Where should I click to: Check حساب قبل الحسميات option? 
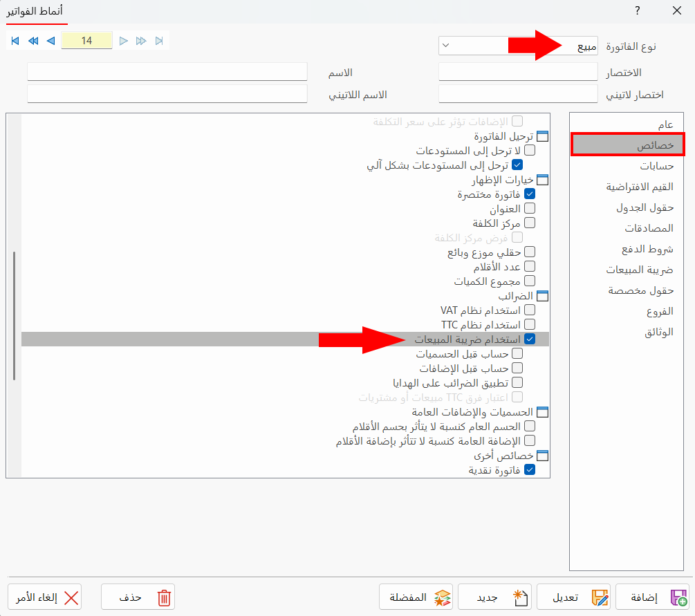click(x=517, y=354)
